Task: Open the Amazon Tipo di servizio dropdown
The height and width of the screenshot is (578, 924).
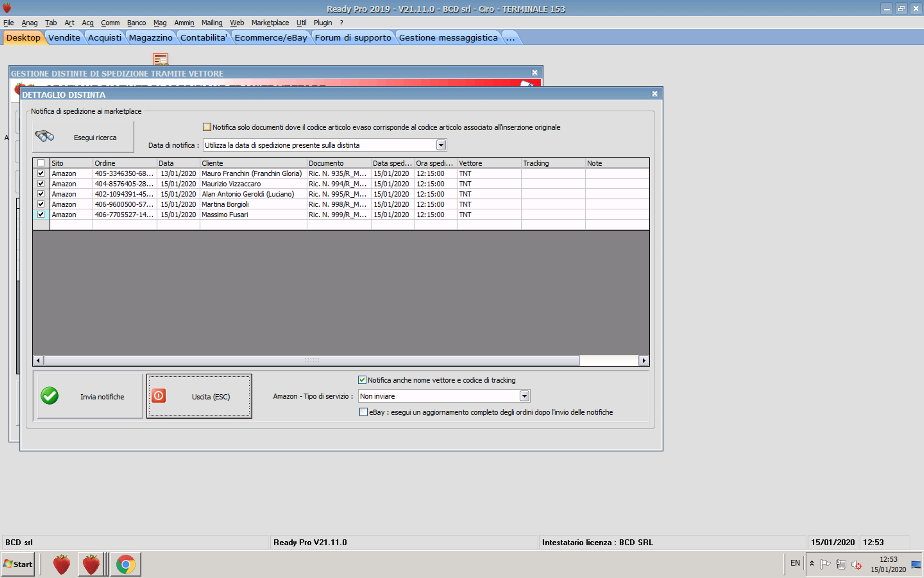Action: 524,396
